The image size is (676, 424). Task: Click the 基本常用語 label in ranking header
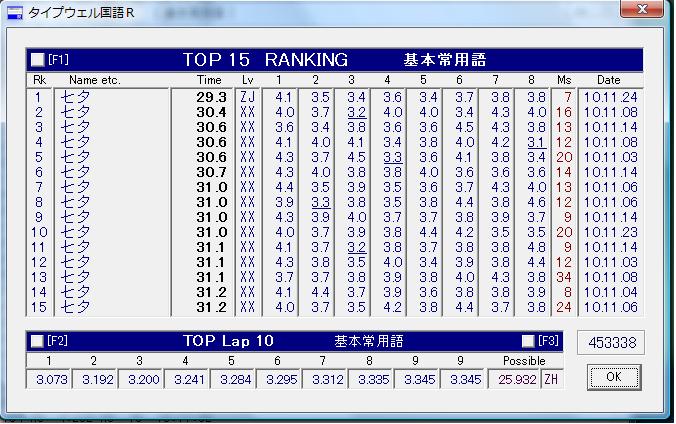(444, 60)
